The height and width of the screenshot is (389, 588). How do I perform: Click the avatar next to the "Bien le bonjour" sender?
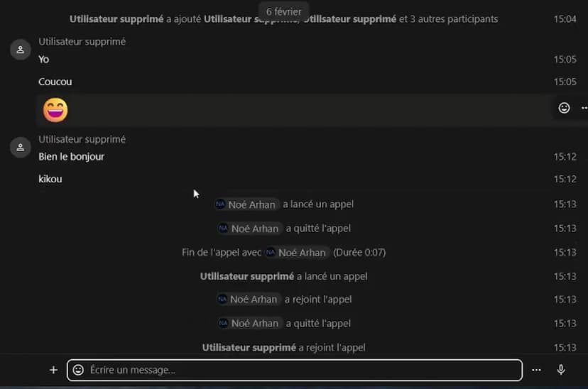click(x=20, y=148)
